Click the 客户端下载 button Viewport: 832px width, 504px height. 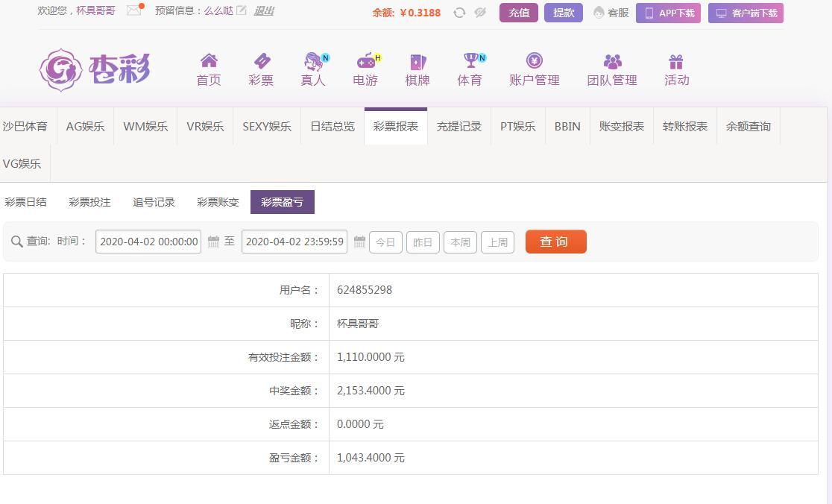pos(746,13)
